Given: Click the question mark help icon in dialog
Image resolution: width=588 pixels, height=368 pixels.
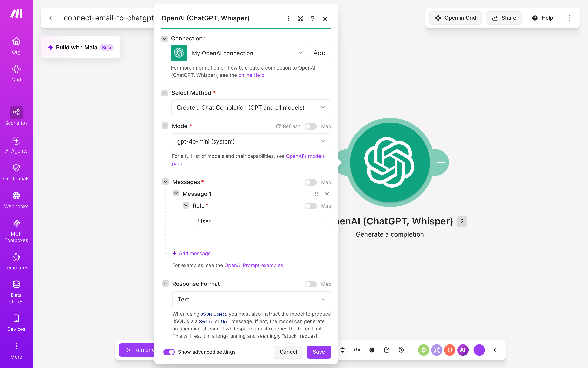Looking at the screenshot, I should [x=313, y=18].
